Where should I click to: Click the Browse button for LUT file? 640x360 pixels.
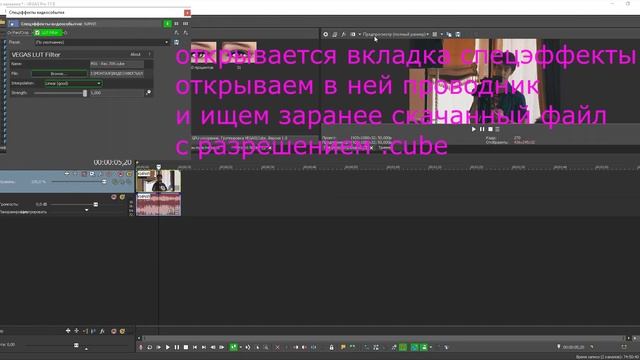pyautogui.click(x=60, y=74)
